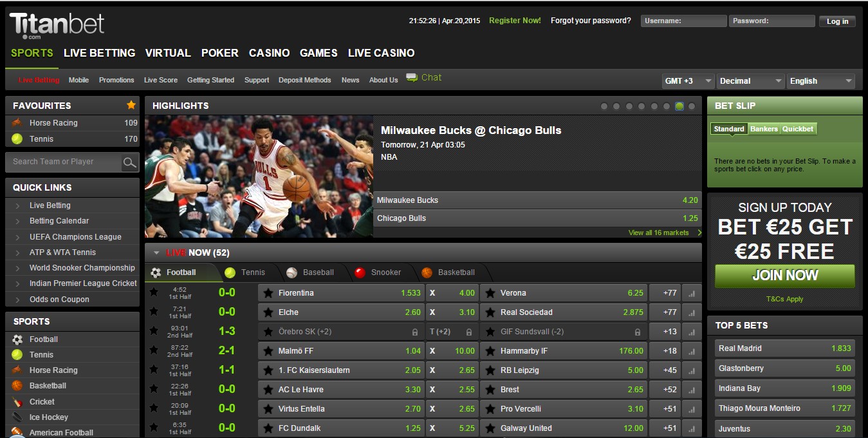Favourite the Elche match row star
Viewport: 868px width, 438px height.
(154, 312)
